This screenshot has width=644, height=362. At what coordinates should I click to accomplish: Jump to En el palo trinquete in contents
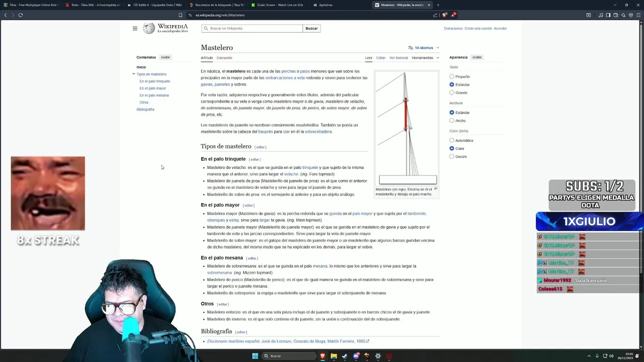[154, 81]
